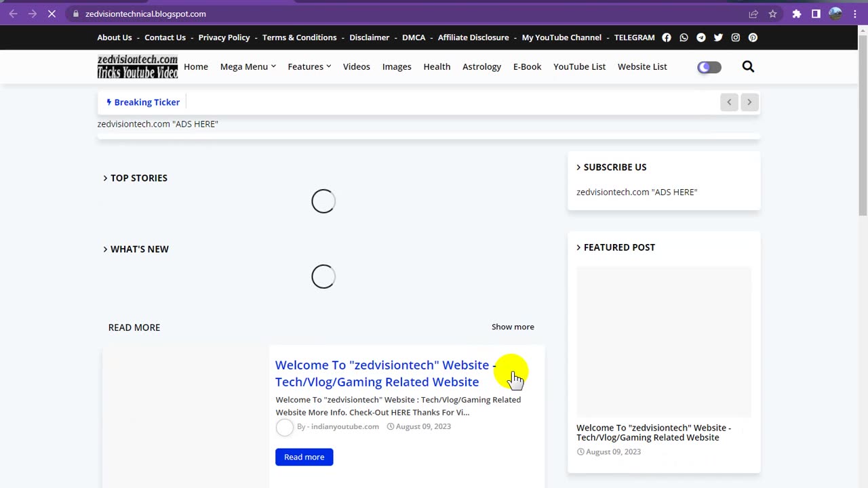The height and width of the screenshot is (488, 868).
Task: Click the blue Read more button
Action: [304, 457]
